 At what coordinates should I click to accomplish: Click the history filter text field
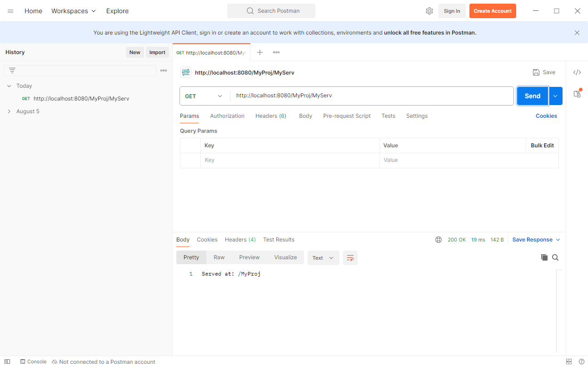click(80, 70)
